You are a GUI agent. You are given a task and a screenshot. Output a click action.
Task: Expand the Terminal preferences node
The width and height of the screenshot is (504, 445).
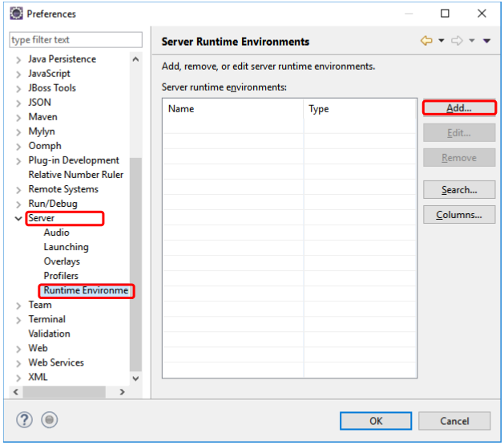tap(18, 320)
